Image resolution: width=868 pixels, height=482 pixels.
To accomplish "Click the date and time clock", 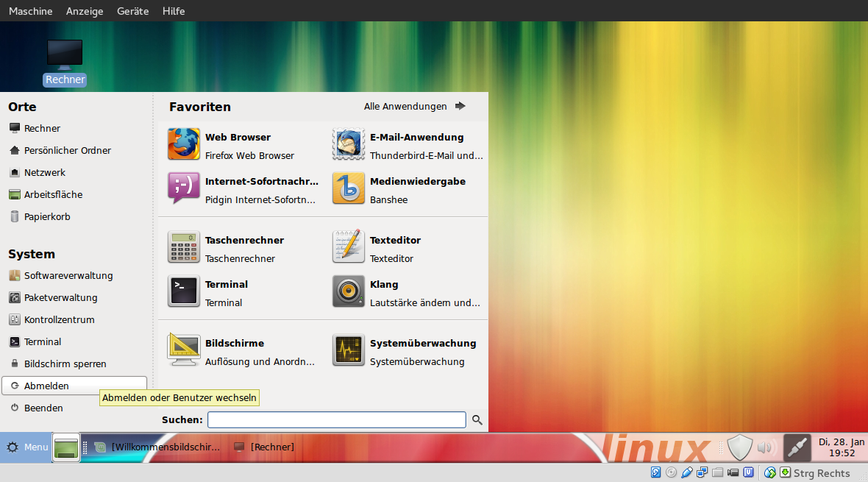I will pyautogui.click(x=842, y=447).
